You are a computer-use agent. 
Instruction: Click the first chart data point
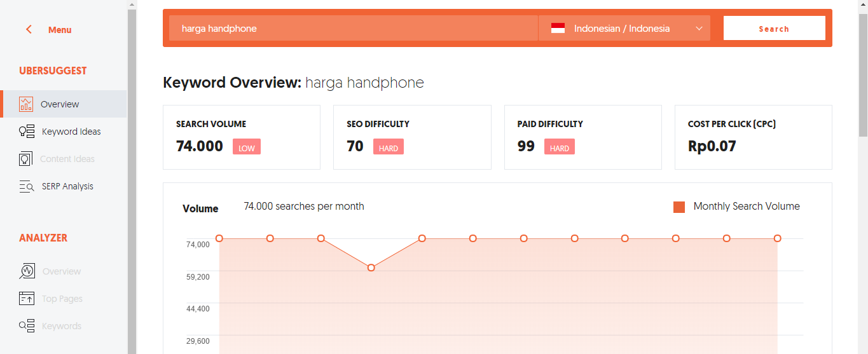click(x=219, y=238)
